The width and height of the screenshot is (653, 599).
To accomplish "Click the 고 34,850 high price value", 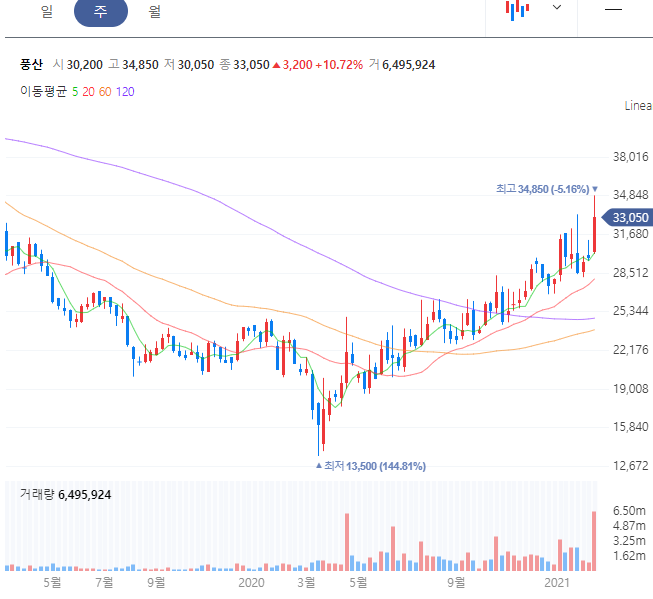I will tap(133, 65).
